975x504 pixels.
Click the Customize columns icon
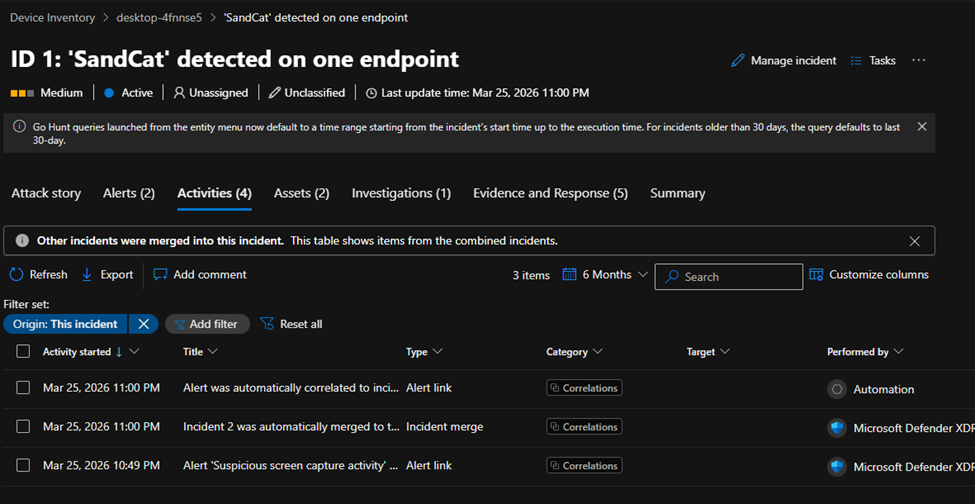coord(816,275)
